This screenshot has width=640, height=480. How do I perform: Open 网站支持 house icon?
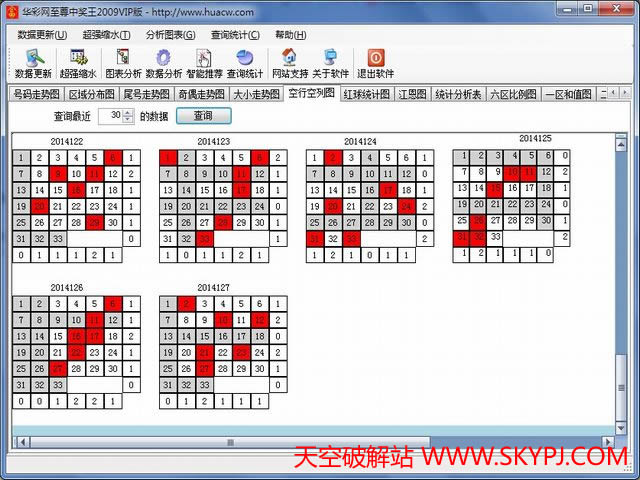[290, 63]
